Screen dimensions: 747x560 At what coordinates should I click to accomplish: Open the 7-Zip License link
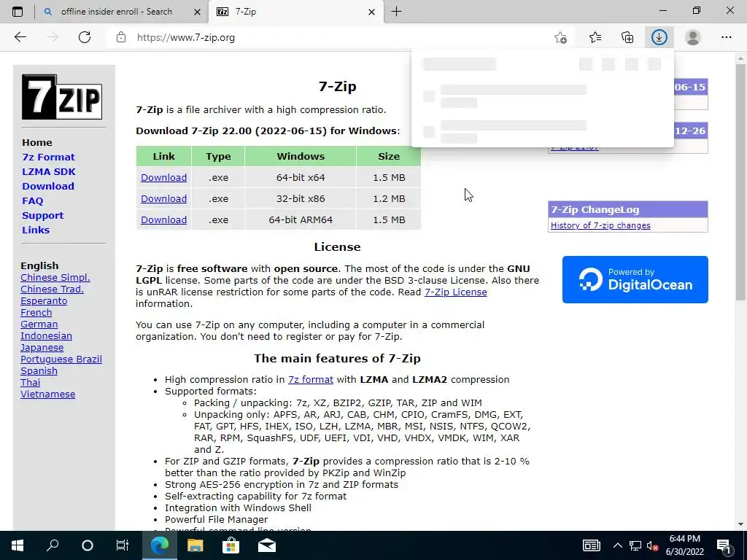[x=455, y=292]
